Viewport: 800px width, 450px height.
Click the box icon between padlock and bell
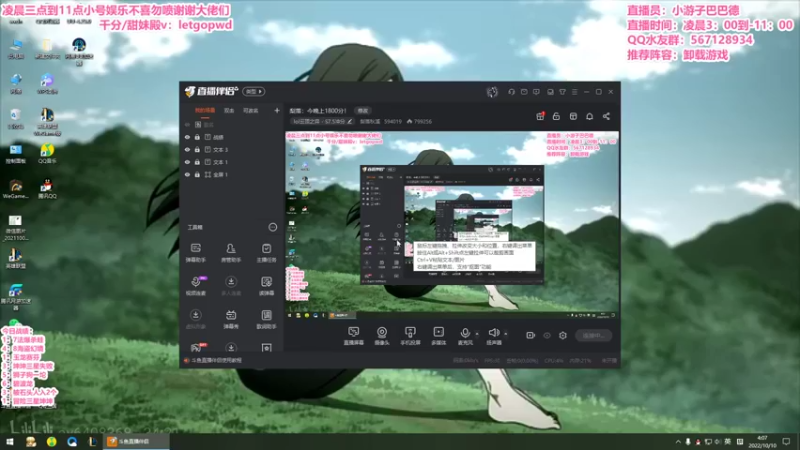(573, 116)
